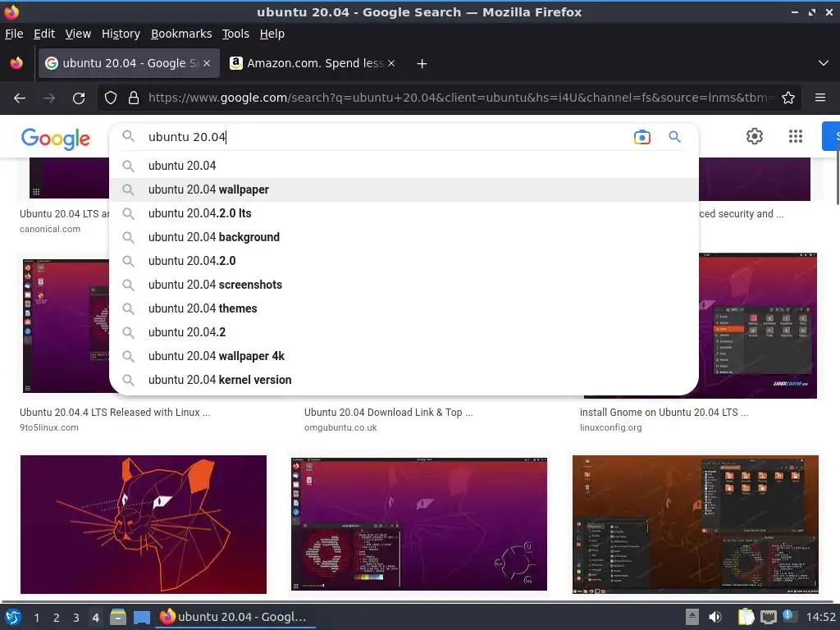Go to Google home via logo
This screenshot has height=630, width=840.
(56, 139)
